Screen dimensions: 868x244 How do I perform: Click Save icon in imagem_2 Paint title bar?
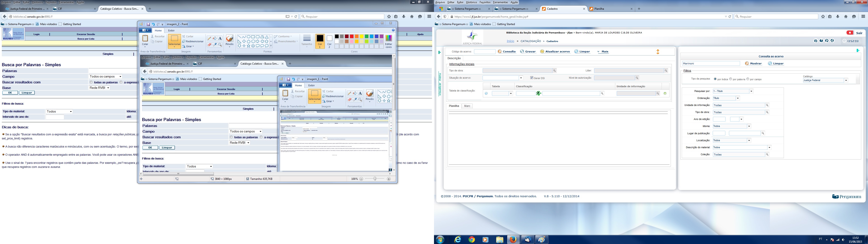click(148, 24)
